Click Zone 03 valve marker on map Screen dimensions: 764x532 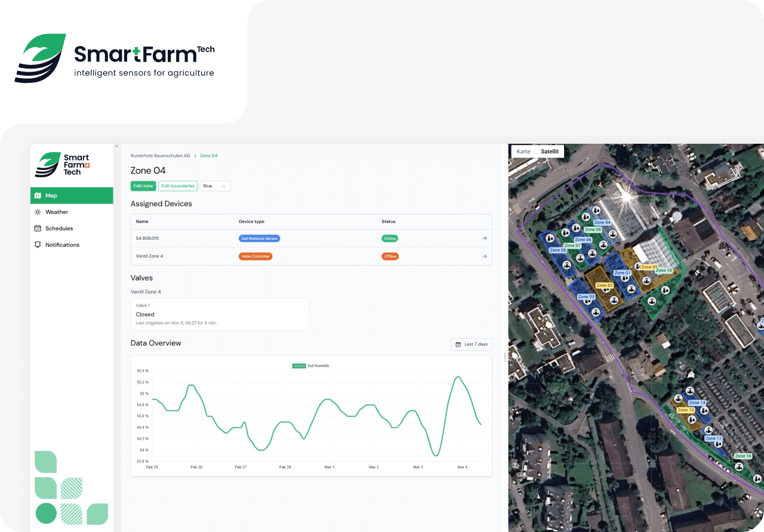point(596,313)
